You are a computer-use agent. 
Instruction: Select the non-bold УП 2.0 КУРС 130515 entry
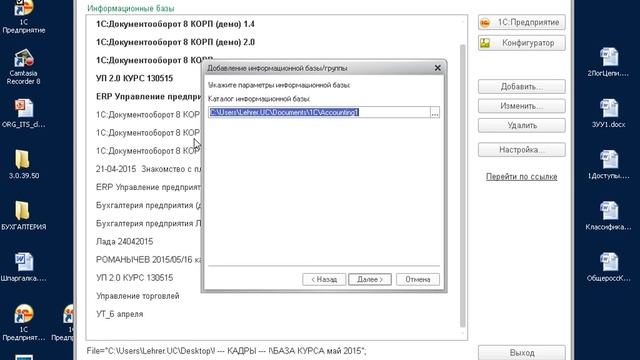[x=134, y=278]
